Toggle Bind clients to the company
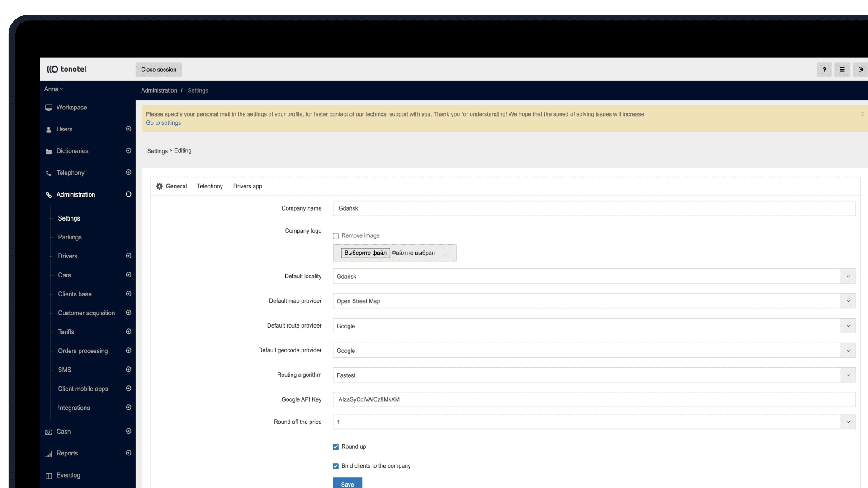 (335, 466)
